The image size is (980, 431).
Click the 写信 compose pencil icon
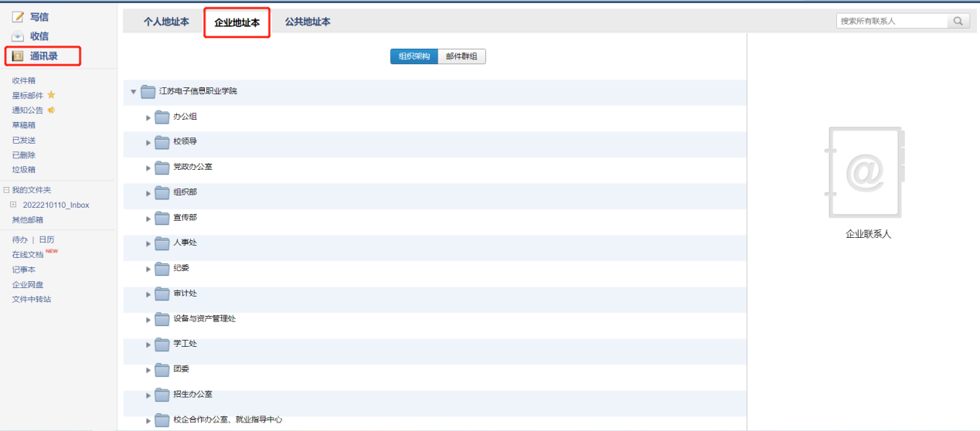(18, 17)
